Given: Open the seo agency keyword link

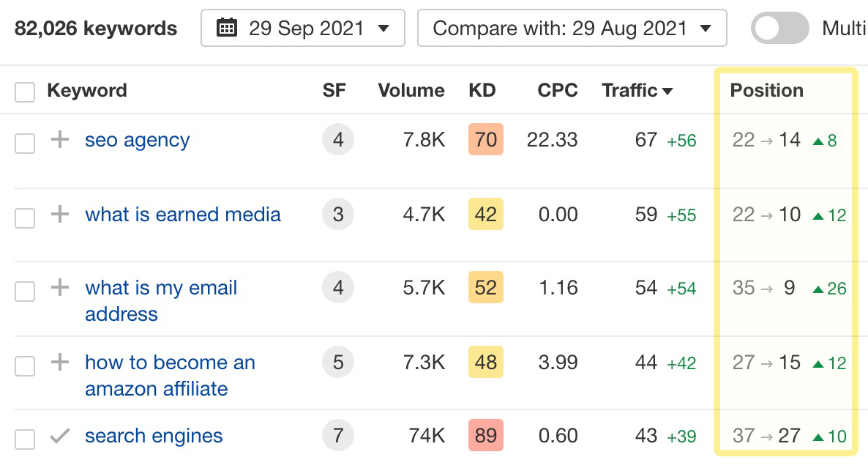Looking at the screenshot, I should [x=137, y=140].
